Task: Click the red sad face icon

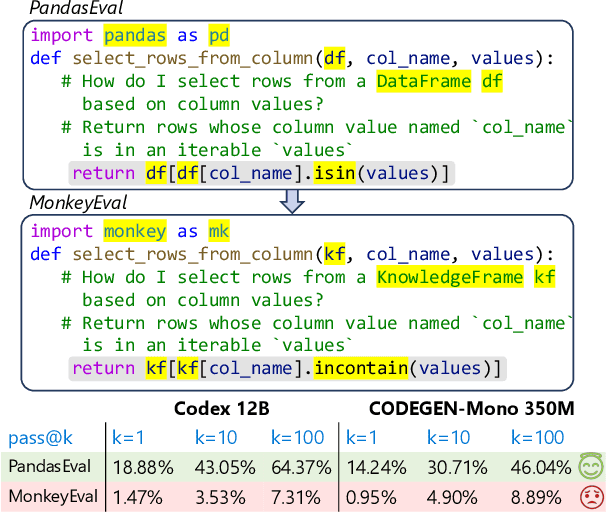Action: pyautogui.click(x=587, y=497)
